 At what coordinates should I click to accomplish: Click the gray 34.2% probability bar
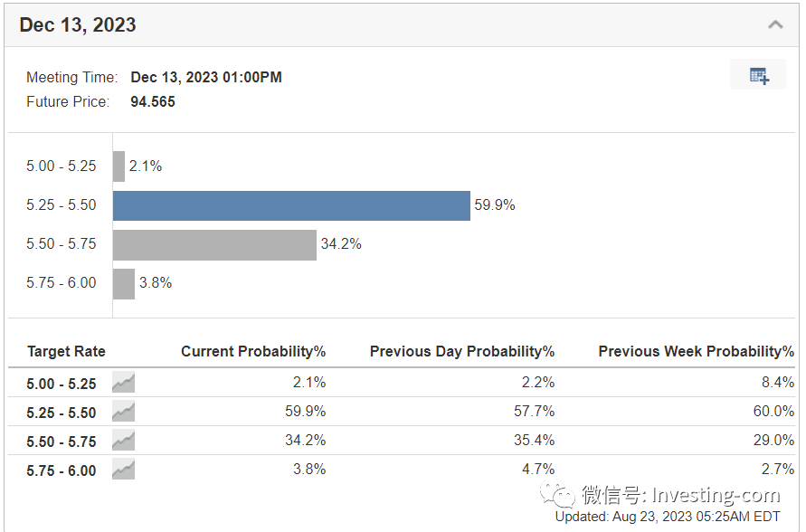pyautogui.click(x=214, y=244)
